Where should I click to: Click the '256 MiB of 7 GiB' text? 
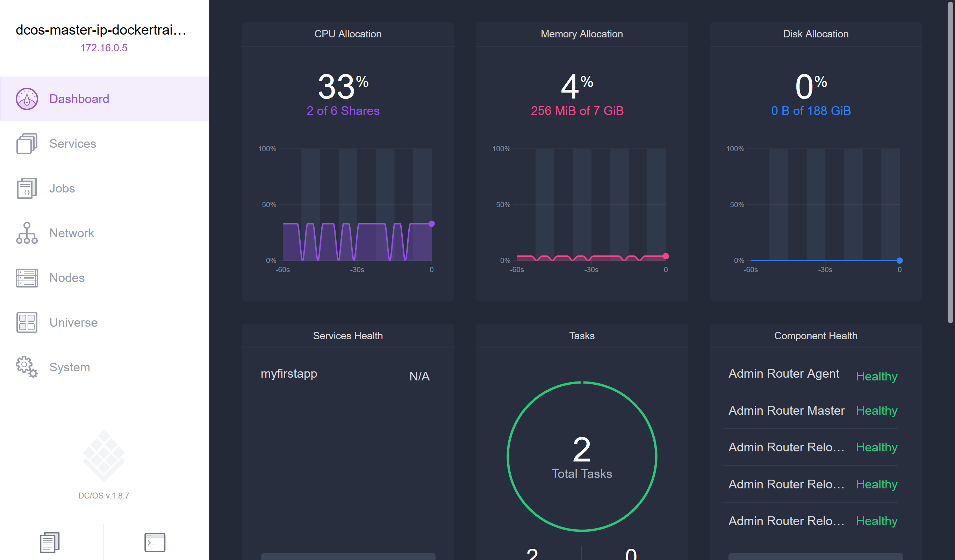[577, 110]
